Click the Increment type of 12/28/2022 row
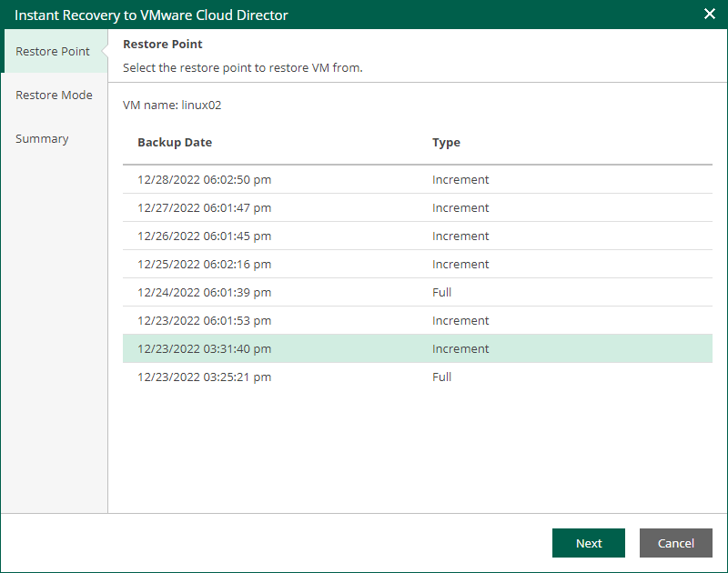The image size is (728, 573). (460, 179)
